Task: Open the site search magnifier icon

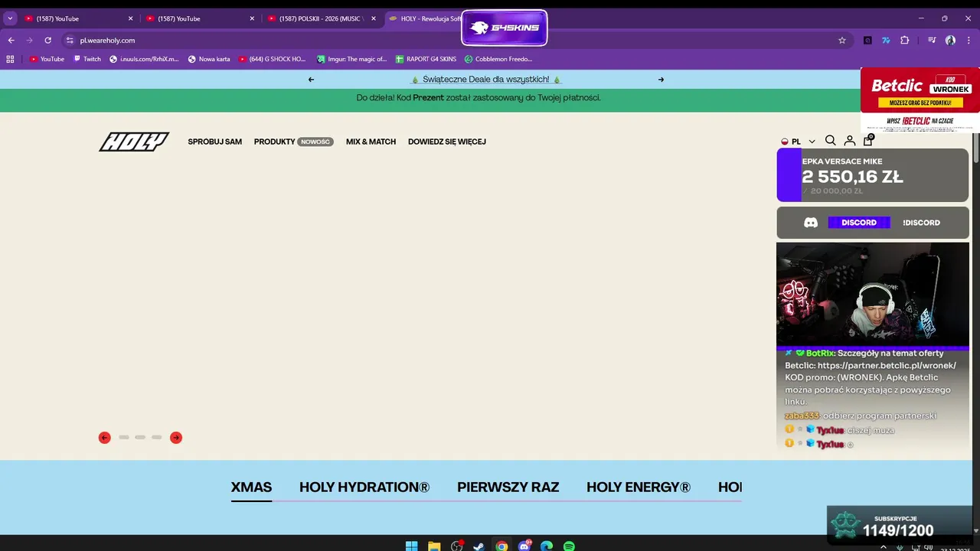Action: (x=830, y=141)
